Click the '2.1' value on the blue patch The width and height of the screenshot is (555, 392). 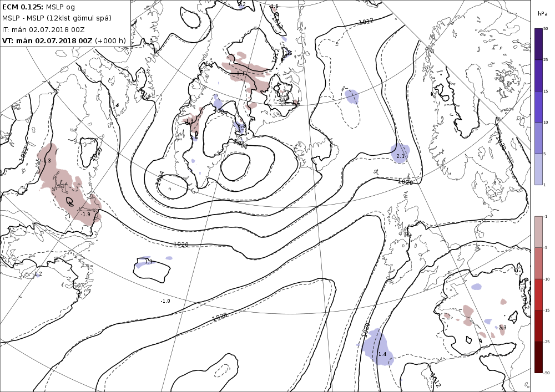point(400,156)
